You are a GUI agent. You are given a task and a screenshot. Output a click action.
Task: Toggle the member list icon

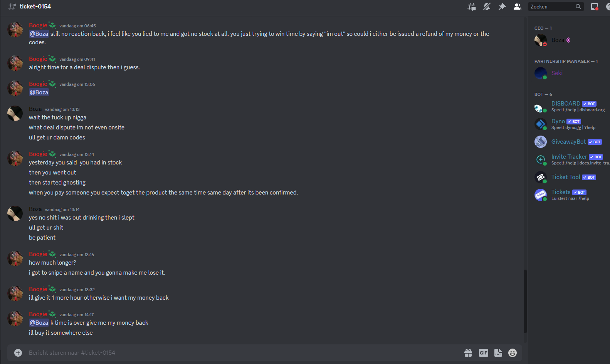517,7
